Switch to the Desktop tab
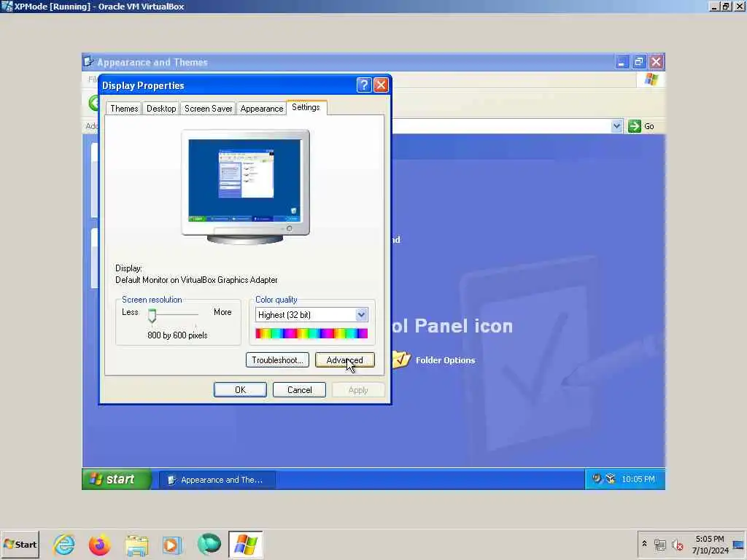The image size is (747, 560). [x=161, y=109]
